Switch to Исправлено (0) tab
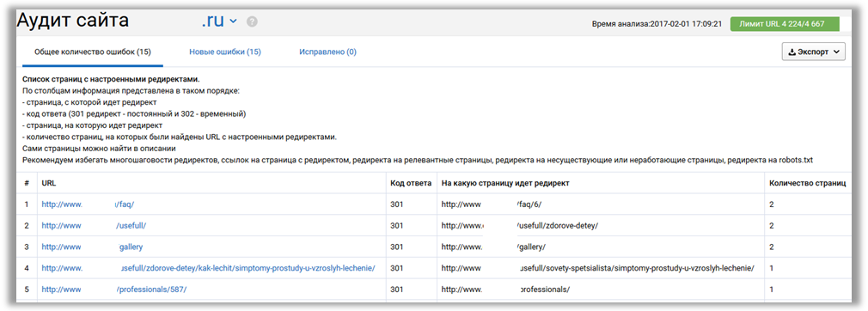The height and width of the screenshot is (311, 868). pos(327,52)
